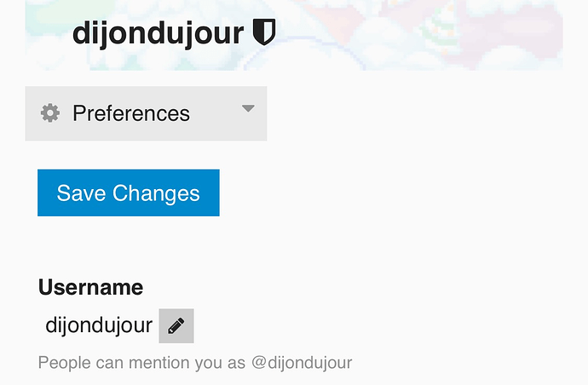Click the gear icon in Preferences
This screenshot has height=385, width=588.
(x=50, y=113)
